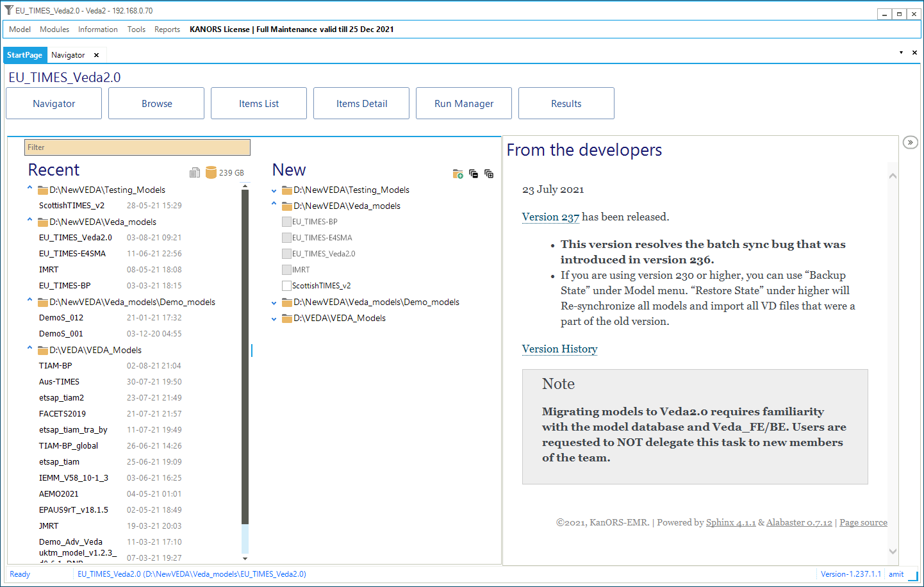The width and height of the screenshot is (924, 587).
Task: Collapse the Testing_Models group under Recent
Action: pos(29,188)
